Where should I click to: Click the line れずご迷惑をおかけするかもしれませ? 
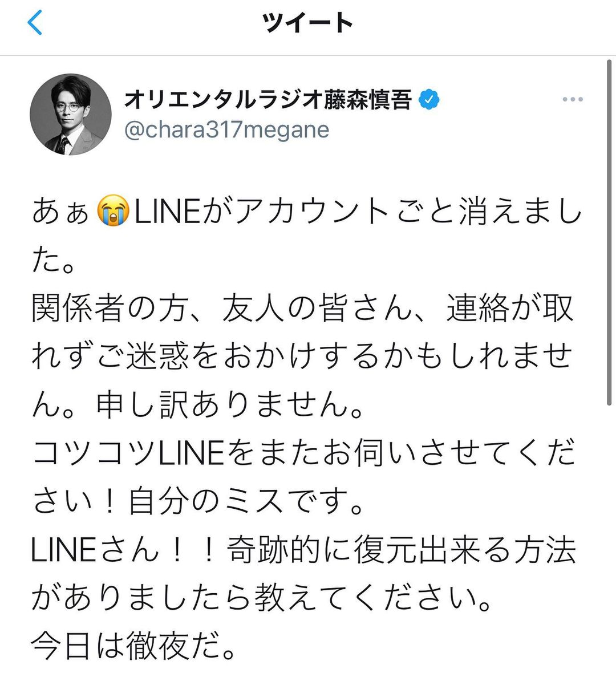(x=302, y=357)
